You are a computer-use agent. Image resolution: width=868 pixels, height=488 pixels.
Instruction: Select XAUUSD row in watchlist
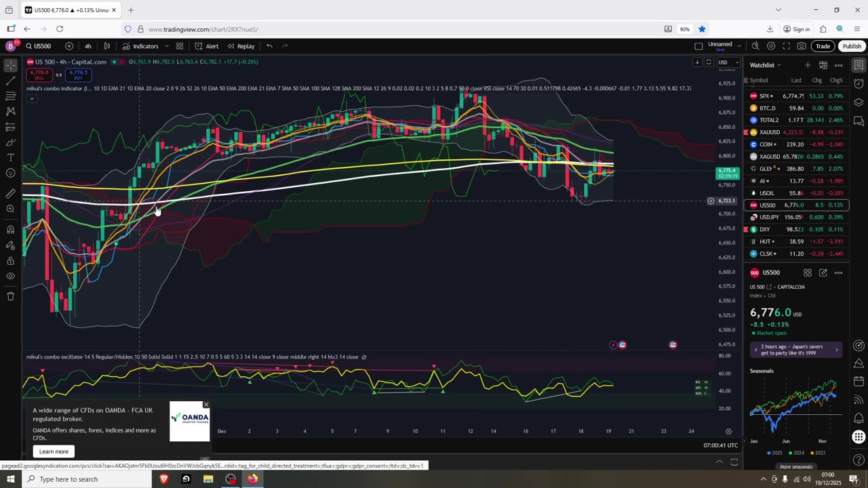(x=796, y=132)
